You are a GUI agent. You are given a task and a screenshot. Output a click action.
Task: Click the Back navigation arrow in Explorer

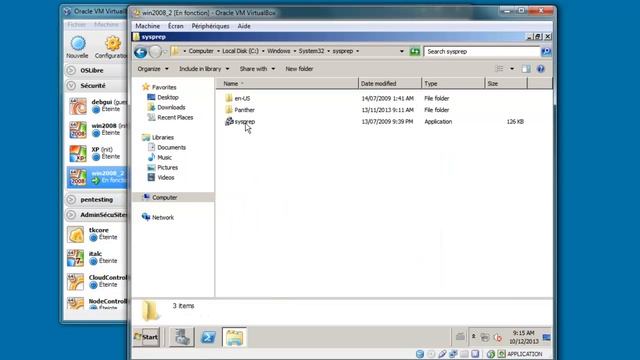point(140,52)
